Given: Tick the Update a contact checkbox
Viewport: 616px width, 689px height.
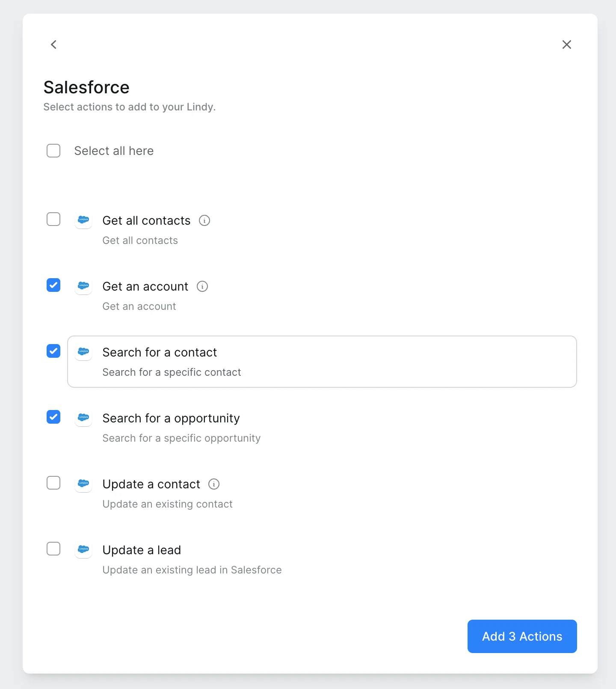Looking at the screenshot, I should point(53,483).
